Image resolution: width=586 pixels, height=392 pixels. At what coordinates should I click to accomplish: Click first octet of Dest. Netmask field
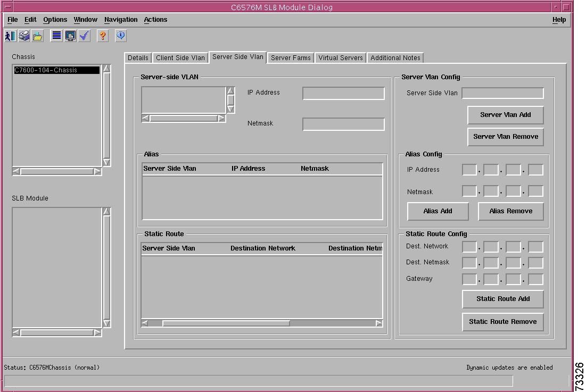point(469,263)
